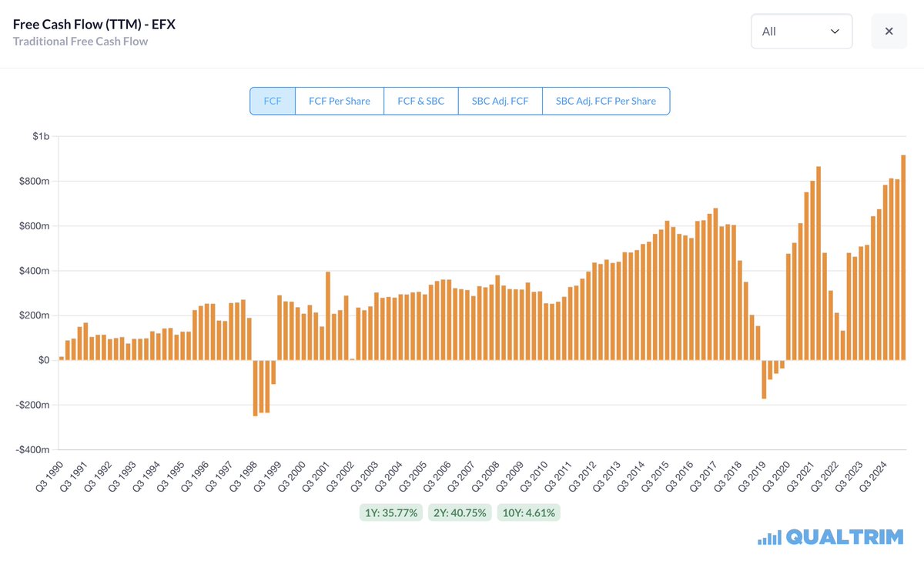
Task: Click the $1b y-axis label
Action: [42, 137]
